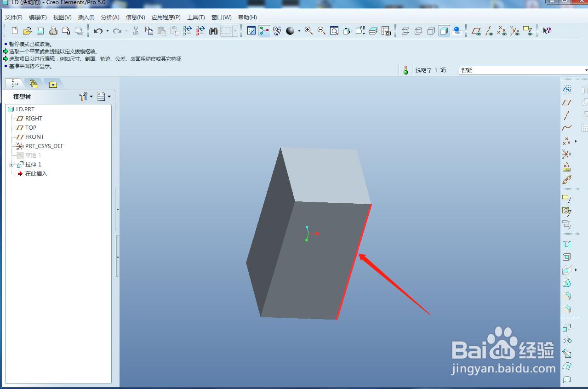The image size is (588, 389).
Task: Toggle coordinate systems display
Action: point(515,31)
